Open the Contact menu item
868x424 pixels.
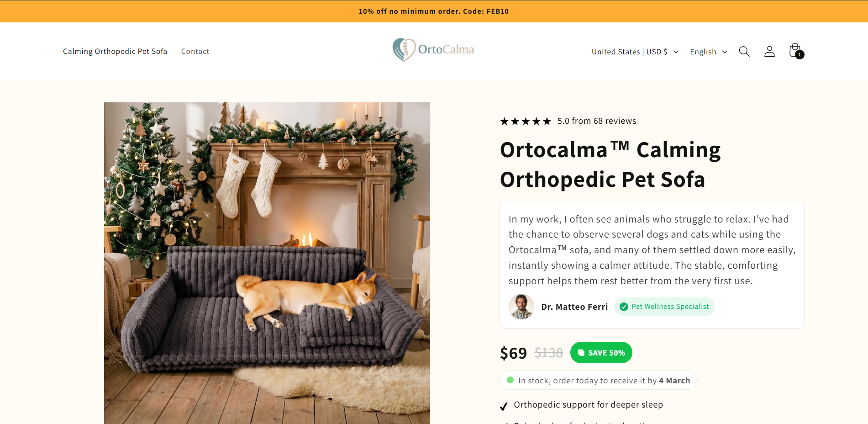coord(195,51)
